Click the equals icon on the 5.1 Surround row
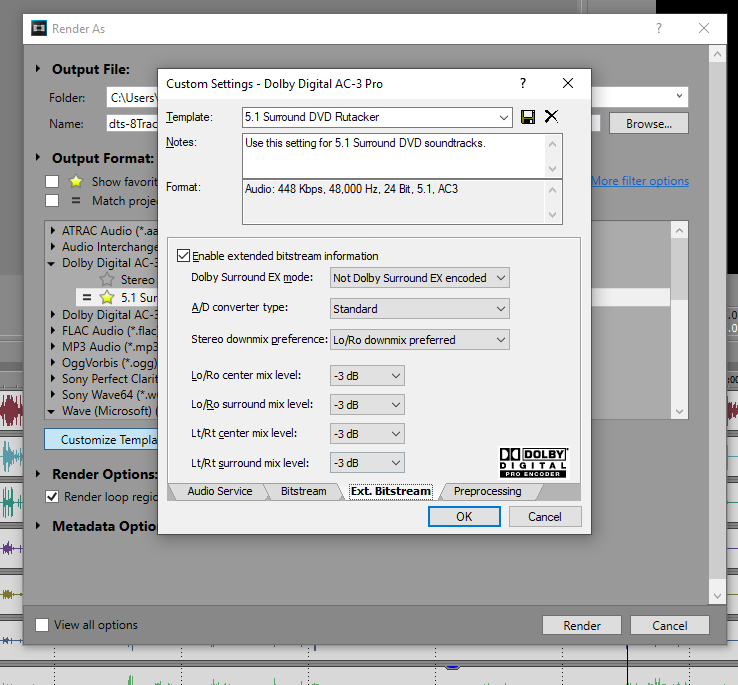The height and width of the screenshot is (685, 738). click(x=87, y=297)
